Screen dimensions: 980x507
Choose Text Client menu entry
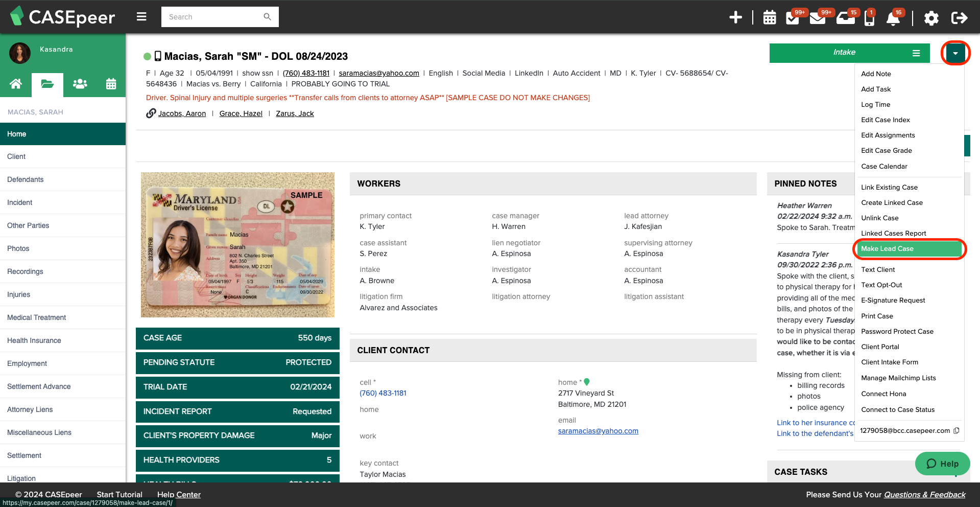point(878,269)
